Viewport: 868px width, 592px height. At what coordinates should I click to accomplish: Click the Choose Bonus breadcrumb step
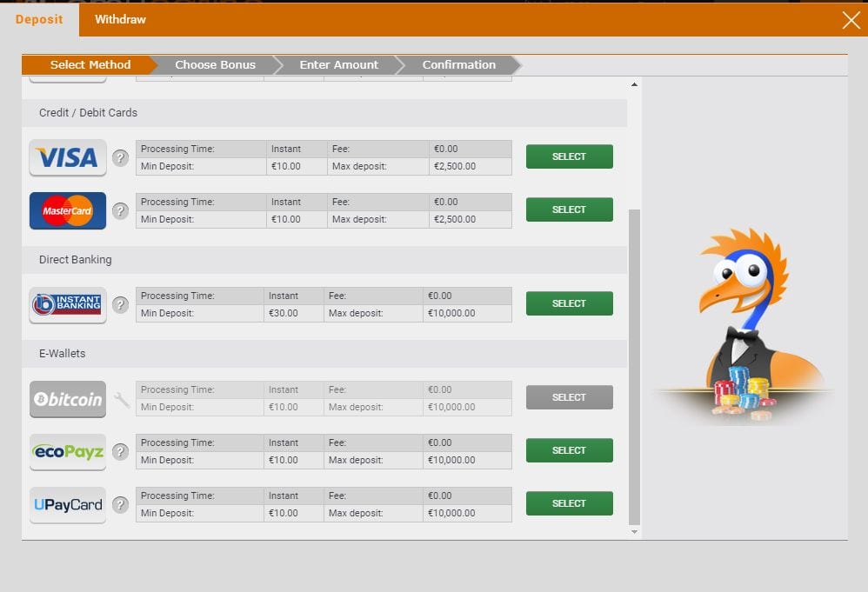[215, 64]
